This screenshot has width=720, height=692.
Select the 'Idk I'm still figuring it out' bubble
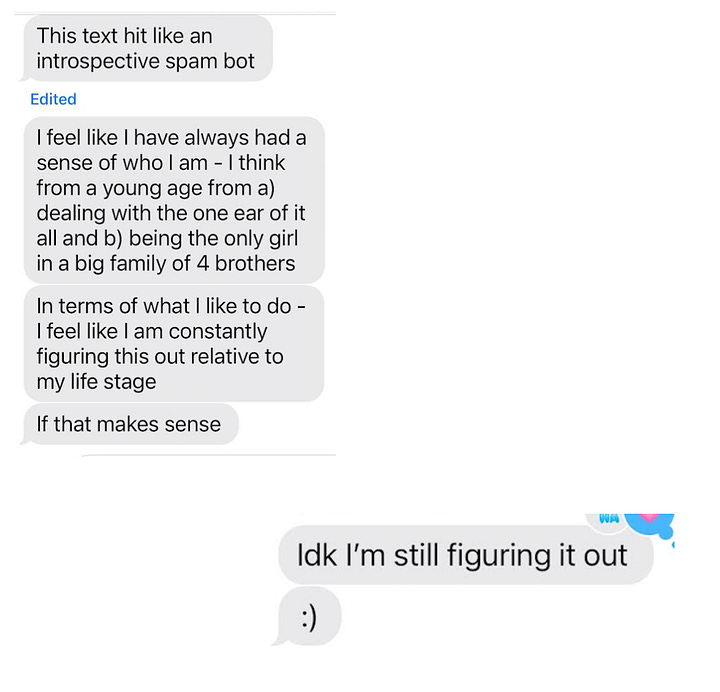(466, 555)
